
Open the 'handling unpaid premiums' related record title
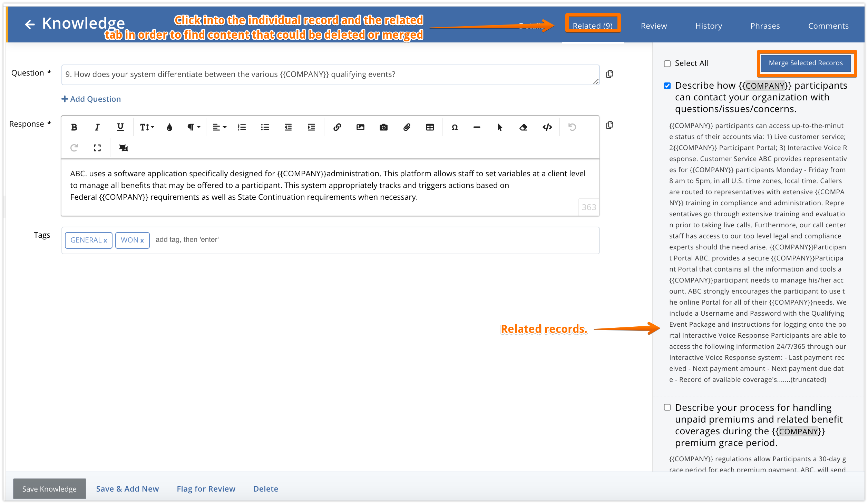pyautogui.click(x=759, y=425)
